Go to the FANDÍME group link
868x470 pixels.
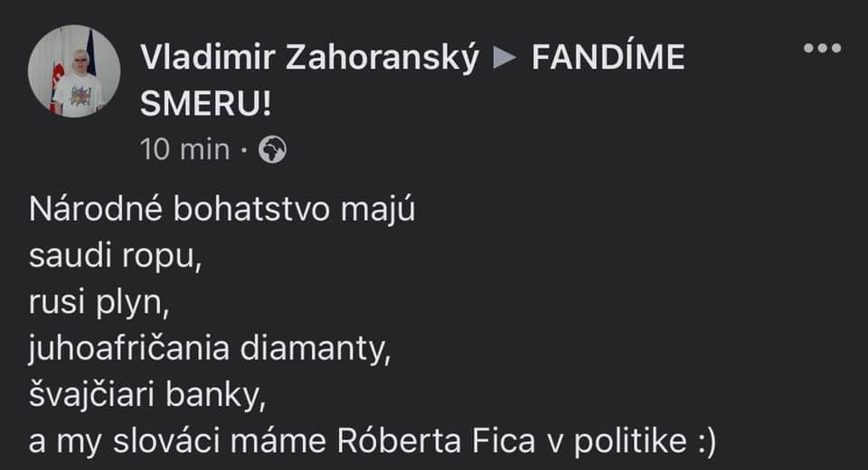point(608,60)
